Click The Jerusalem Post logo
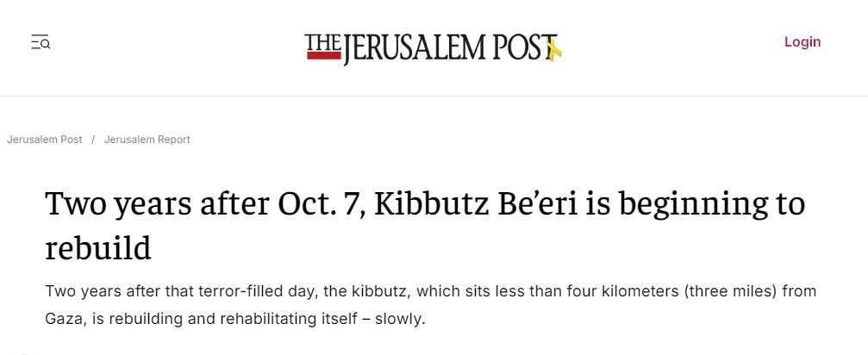Image resolution: width=868 pixels, height=355 pixels. [431, 47]
